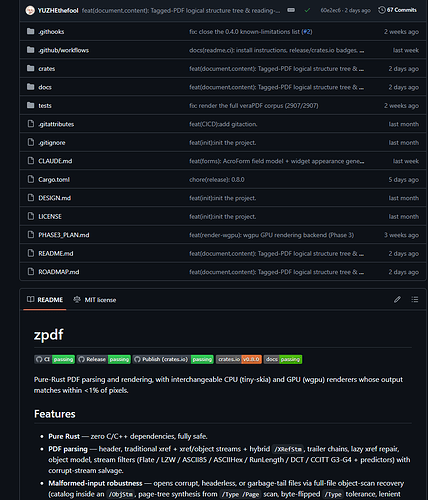Click the crates.io v0.8.0 badge

tap(239, 359)
